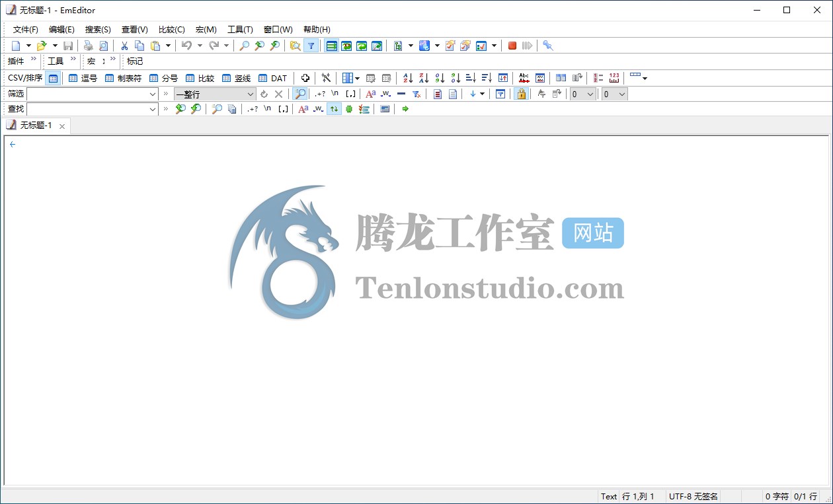Click the Redo arrow icon

(214, 46)
